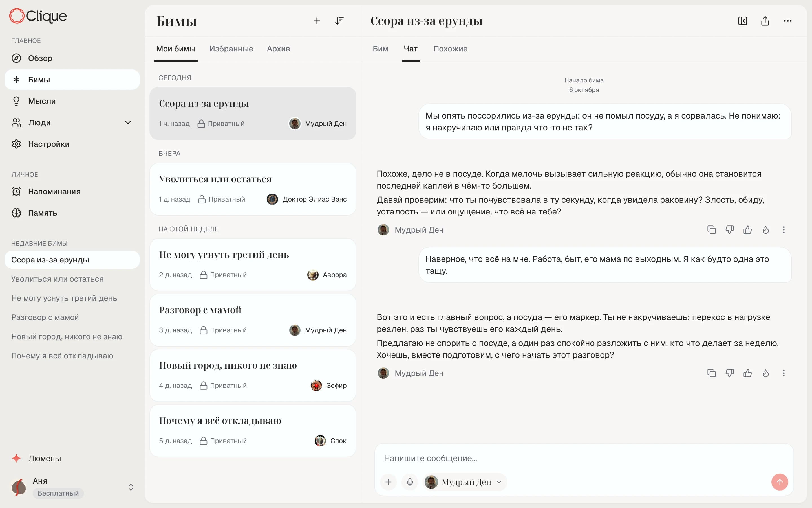Click the Clique logo
Image resolution: width=812 pixels, height=508 pixels.
(x=38, y=16)
